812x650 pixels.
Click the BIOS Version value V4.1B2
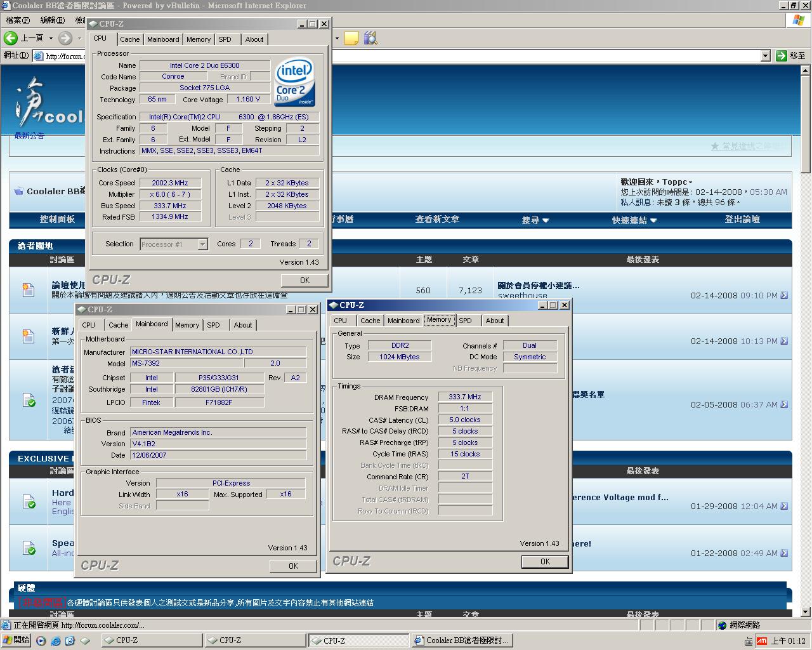[x=218, y=444]
